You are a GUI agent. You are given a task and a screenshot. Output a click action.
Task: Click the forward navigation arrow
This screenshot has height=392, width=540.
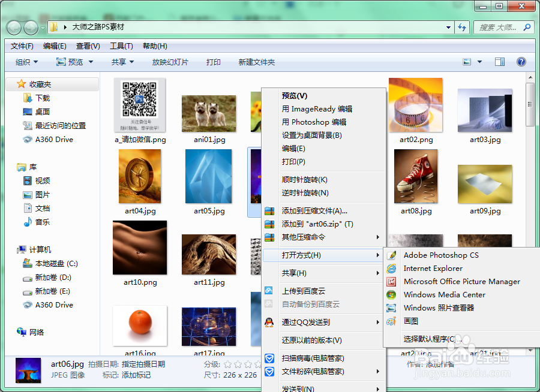point(31,28)
